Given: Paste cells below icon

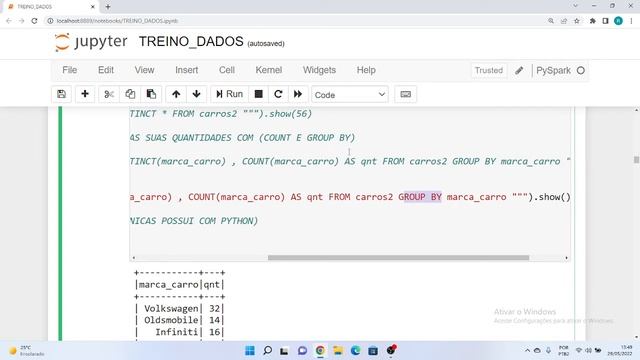Looking at the screenshot, I should pos(151,94).
